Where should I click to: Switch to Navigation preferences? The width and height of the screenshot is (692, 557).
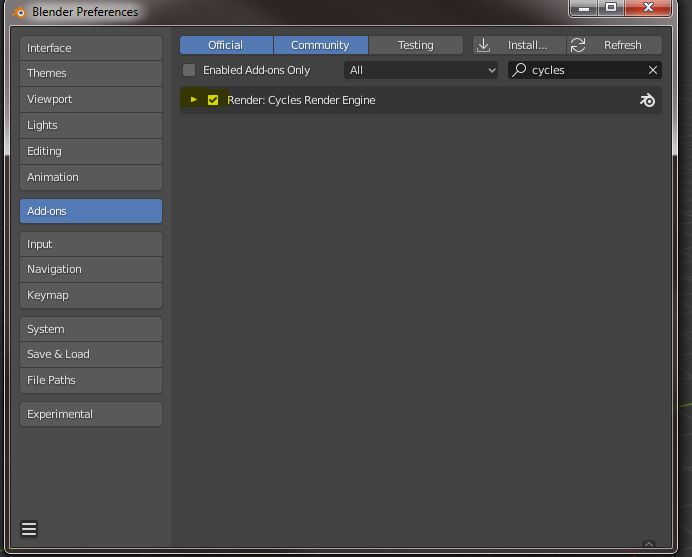tap(91, 269)
